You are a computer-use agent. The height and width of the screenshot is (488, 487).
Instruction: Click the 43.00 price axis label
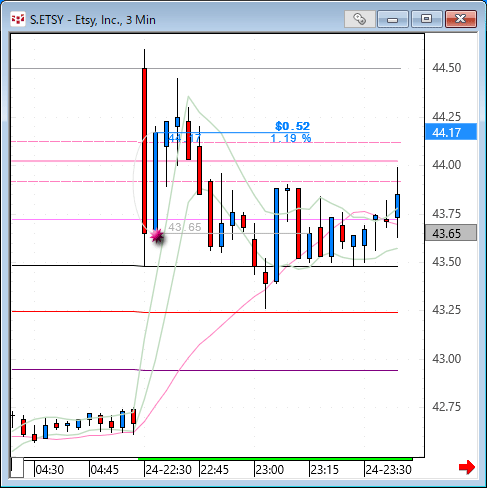(x=446, y=359)
